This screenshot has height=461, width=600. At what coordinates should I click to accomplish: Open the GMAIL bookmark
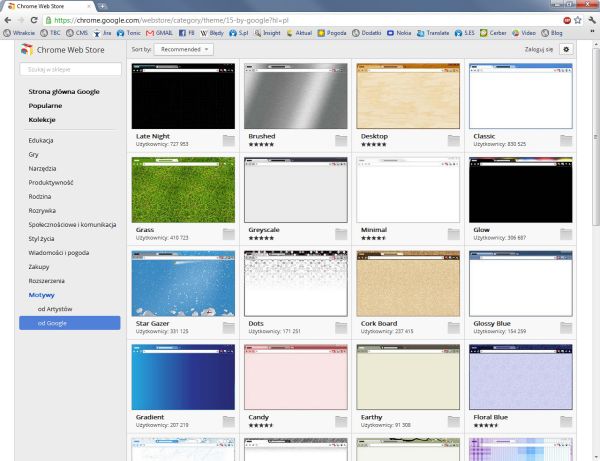pyautogui.click(x=158, y=32)
